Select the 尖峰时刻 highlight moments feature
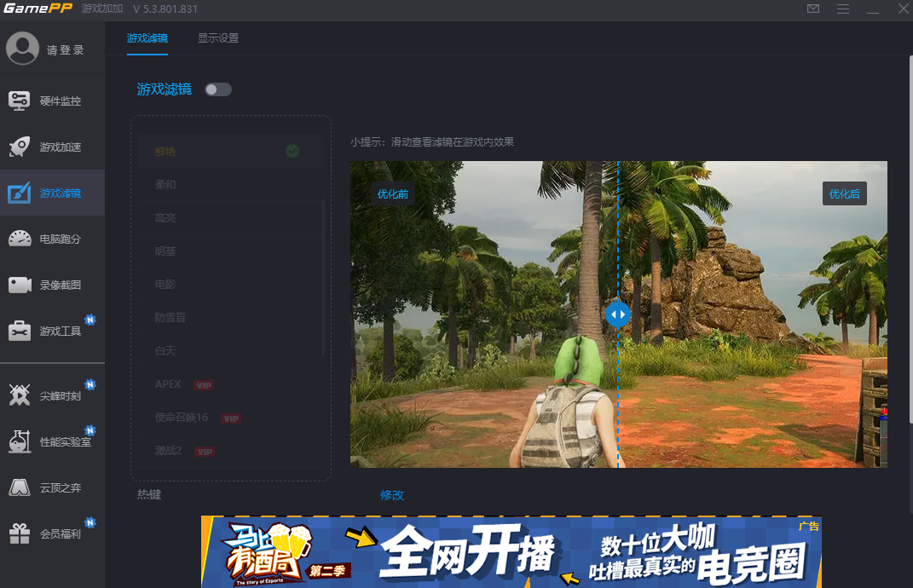Viewport: 913px width, 588px height. (51, 395)
